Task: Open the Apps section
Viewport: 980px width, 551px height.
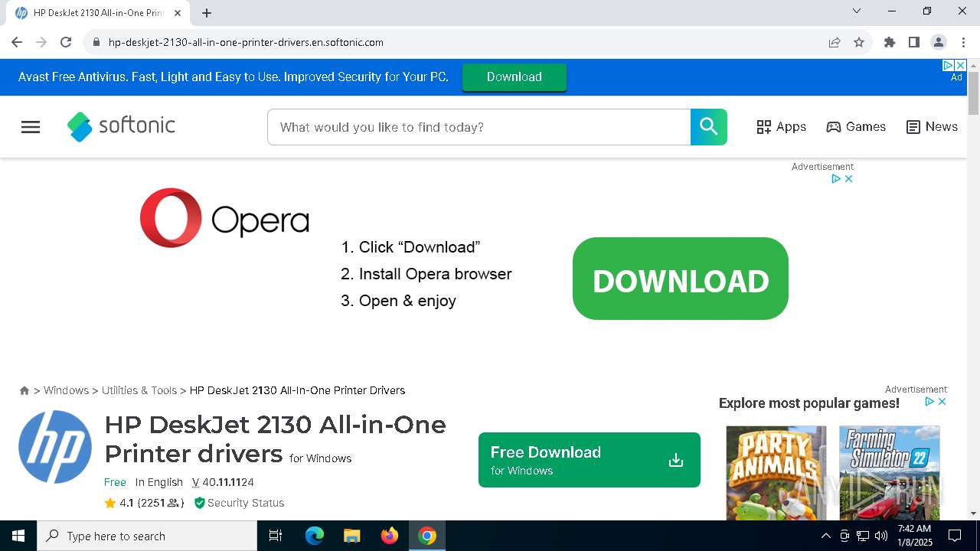Action: coord(781,127)
